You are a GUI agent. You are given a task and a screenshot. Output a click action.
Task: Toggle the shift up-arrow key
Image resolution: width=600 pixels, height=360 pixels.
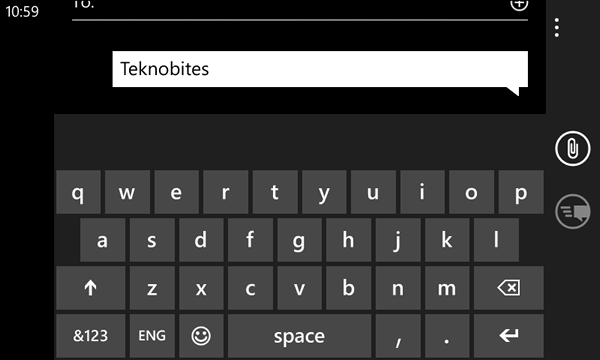tap(91, 288)
